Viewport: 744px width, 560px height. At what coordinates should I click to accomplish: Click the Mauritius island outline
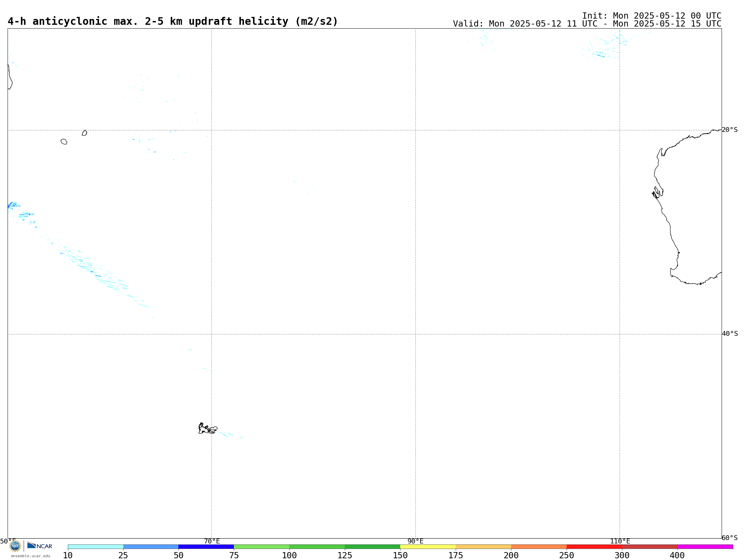pos(84,133)
